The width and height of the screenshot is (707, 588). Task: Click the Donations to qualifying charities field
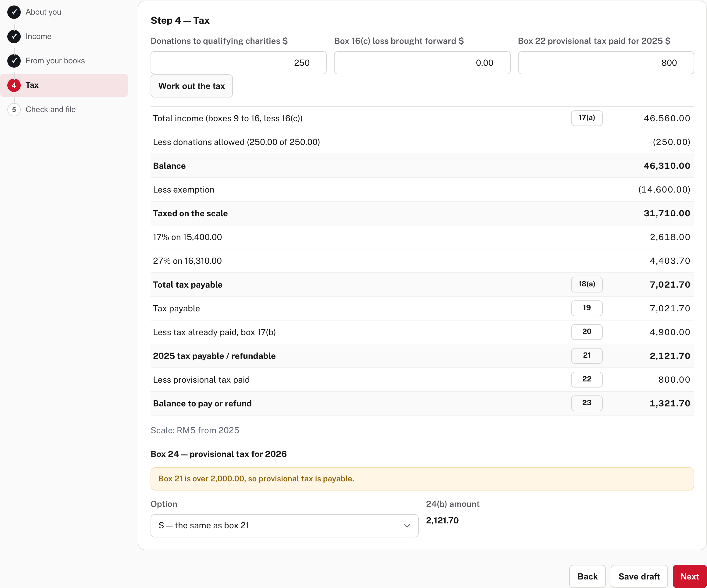(x=238, y=63)
